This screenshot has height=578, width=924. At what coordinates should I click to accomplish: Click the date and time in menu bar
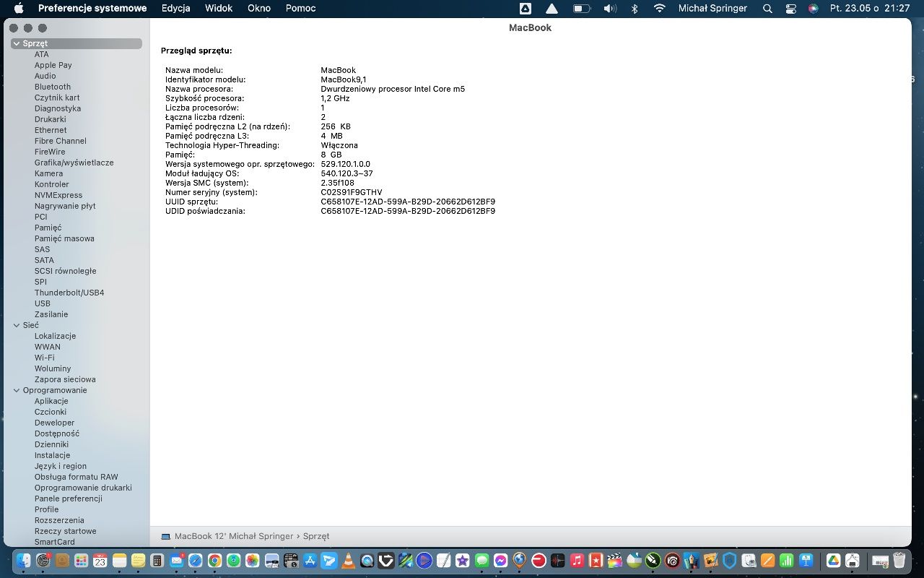[x=870, y=8]
